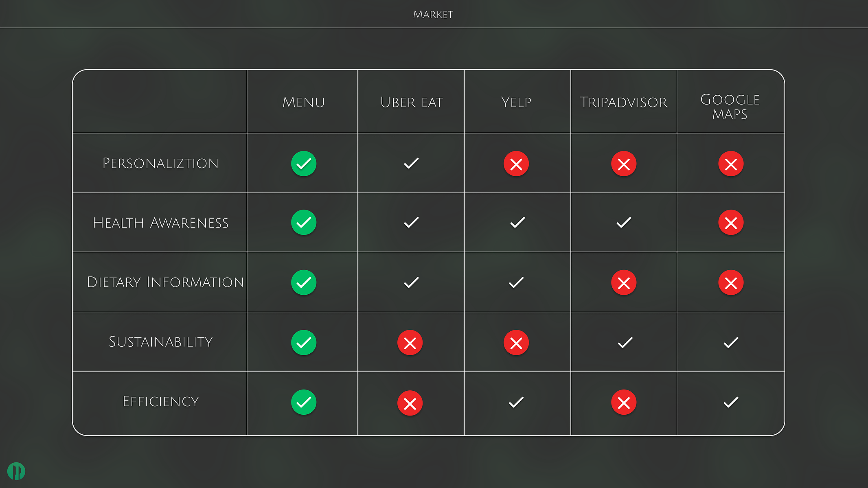
Task: Click the green check for Menu Personalization
Action: click(304, 164)
